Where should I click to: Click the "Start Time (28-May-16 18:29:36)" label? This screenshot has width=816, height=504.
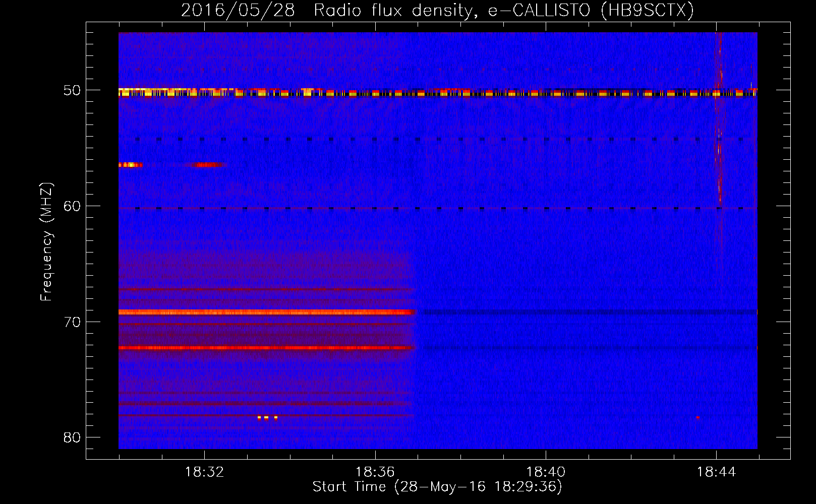coord(437,487)
